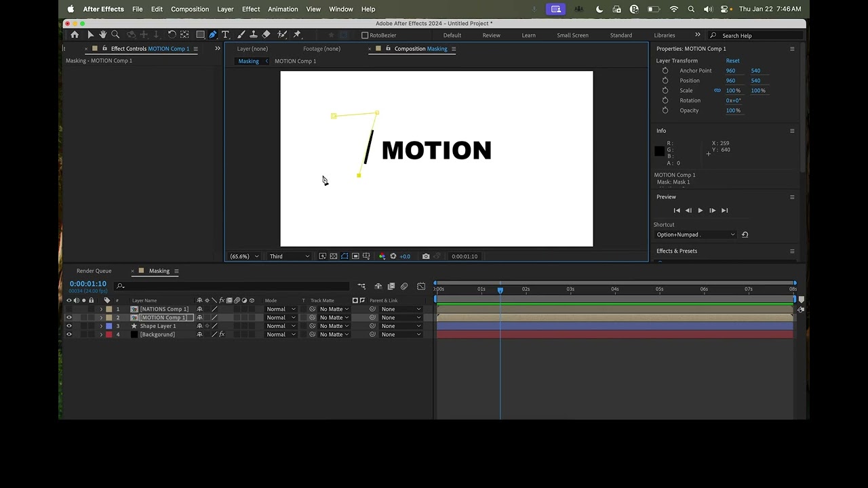
Task: Toggle Position stopwatch in Properties panel
Action: coord(665,81)
